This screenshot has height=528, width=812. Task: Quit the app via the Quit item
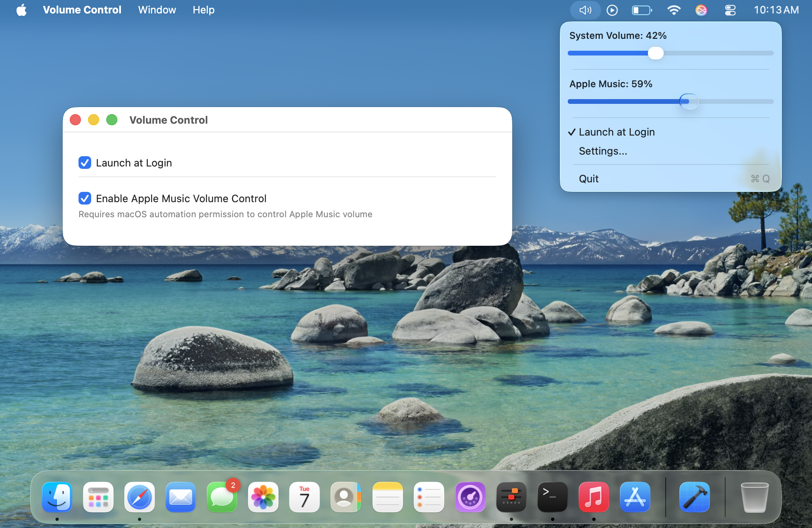pyautogui.click(x=588, y=178)
